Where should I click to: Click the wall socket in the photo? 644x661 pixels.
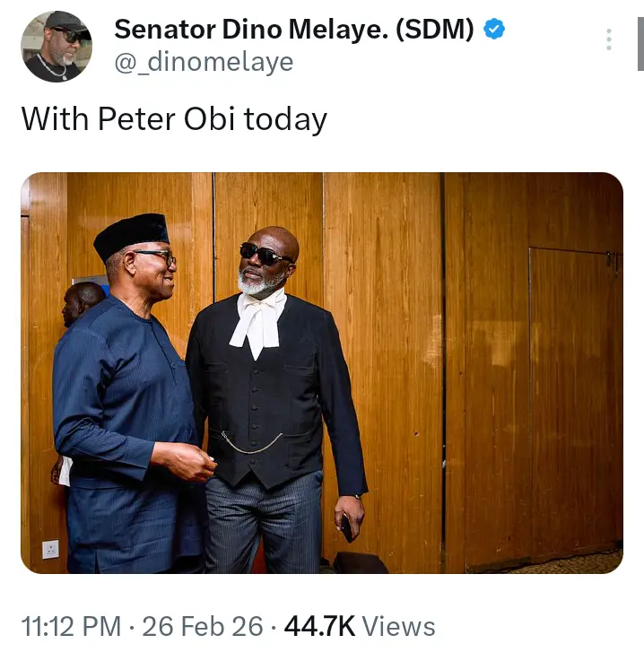[x=50, y=549]
